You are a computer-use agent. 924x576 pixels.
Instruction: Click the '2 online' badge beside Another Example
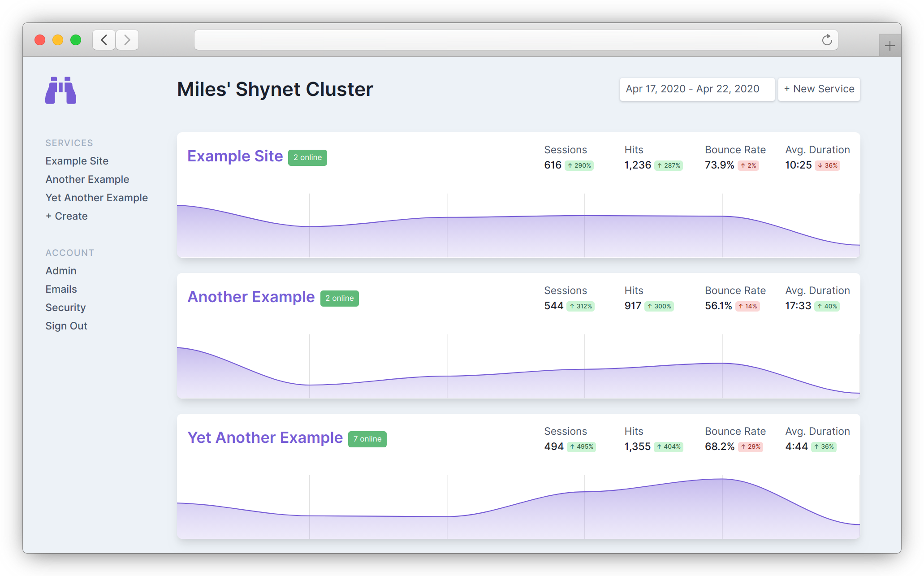tap(339, 298)
